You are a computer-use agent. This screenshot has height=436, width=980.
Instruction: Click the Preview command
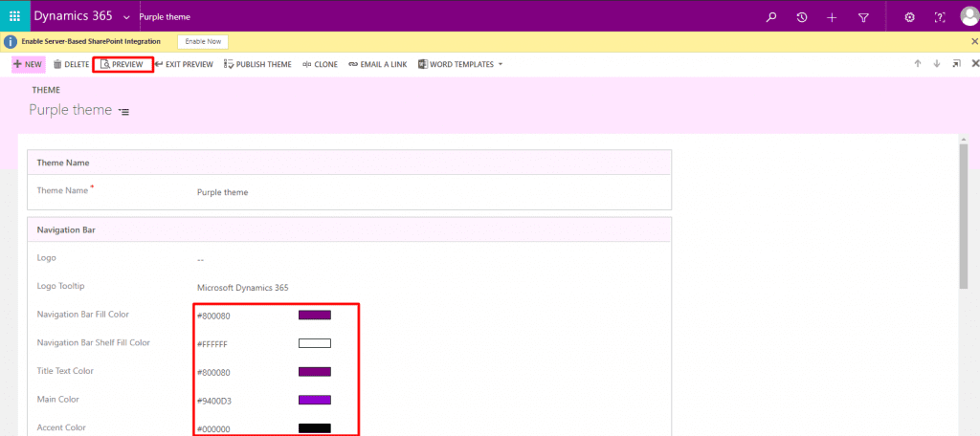pyautogui.click(x=122, y=64)
